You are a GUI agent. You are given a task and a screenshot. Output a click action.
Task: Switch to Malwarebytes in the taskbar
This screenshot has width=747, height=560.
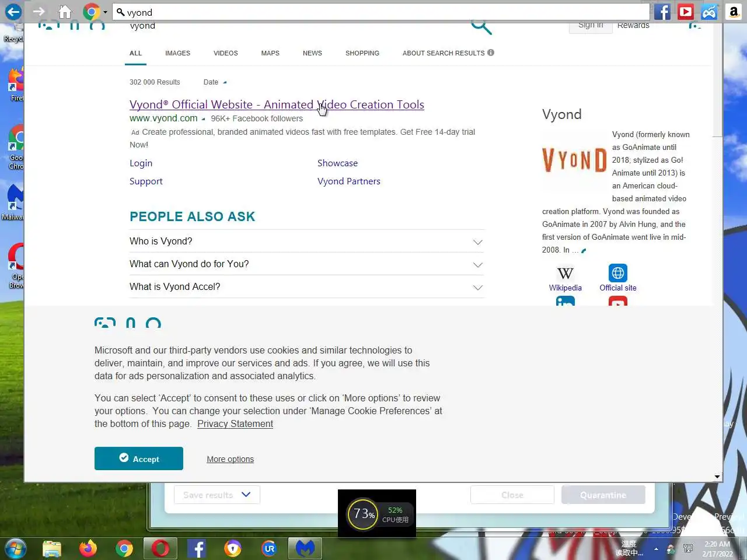[305, 548]
